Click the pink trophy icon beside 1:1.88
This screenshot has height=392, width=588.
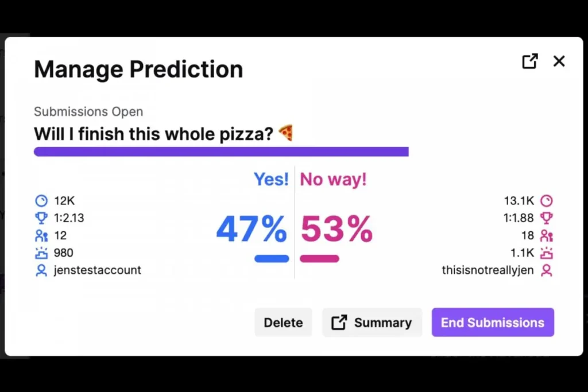tap(547, 218)
